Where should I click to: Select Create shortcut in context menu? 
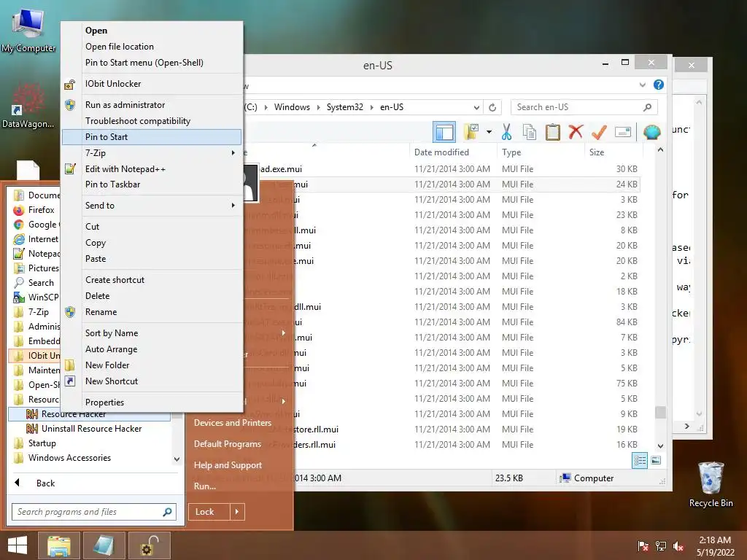pos(152,280)
